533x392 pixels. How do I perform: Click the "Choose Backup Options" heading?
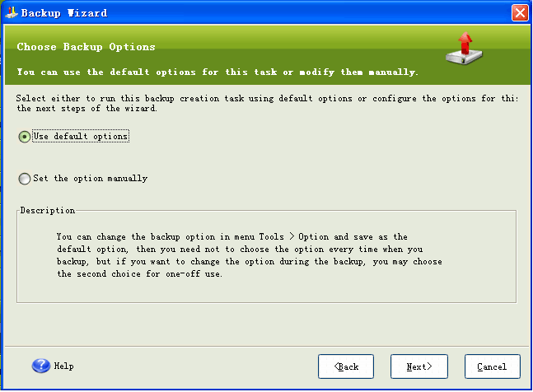[86, 47]
